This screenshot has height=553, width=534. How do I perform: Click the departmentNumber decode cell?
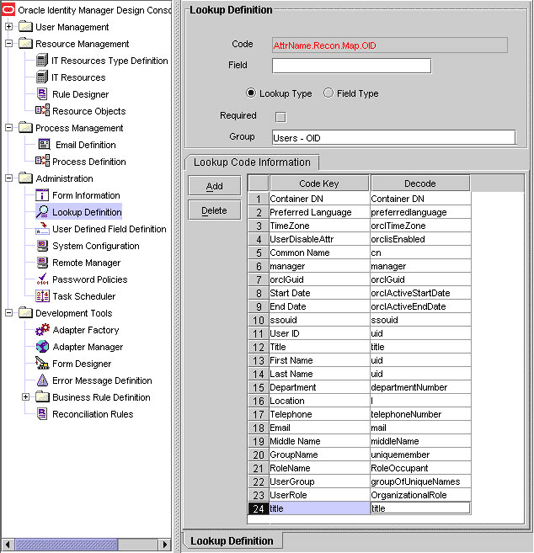pos(420,387)
